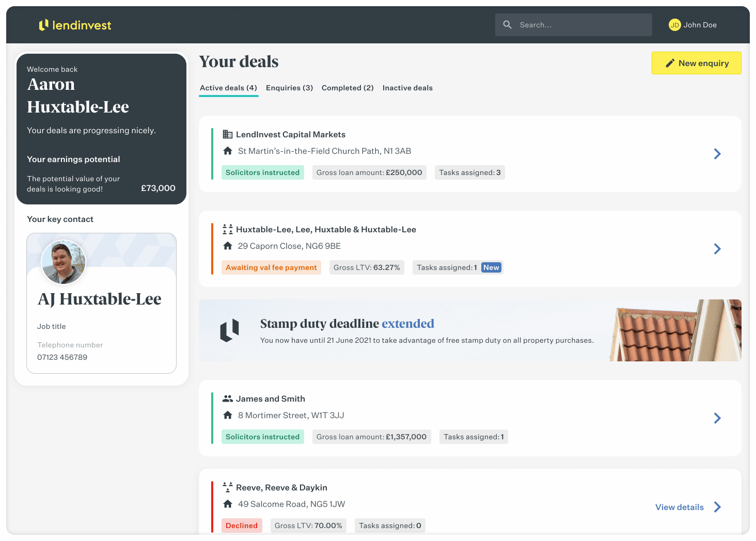756x541 pixels.
Task: Open the extended stamp duty link
Action: pos(408,324)
